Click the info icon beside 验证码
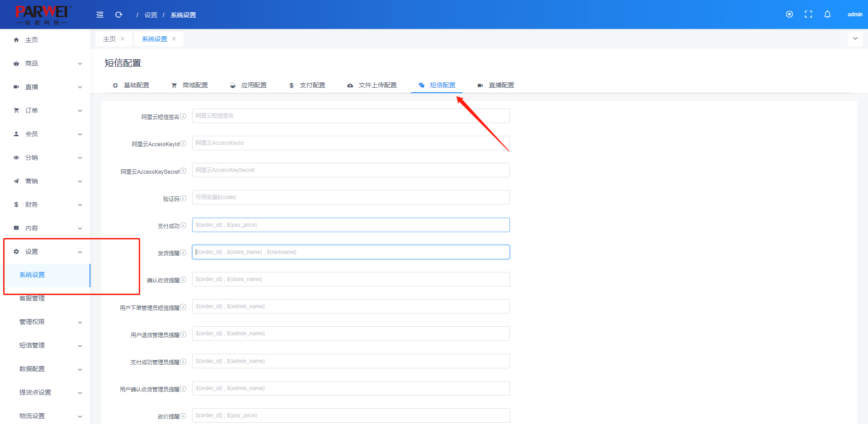 click(183, 198)
